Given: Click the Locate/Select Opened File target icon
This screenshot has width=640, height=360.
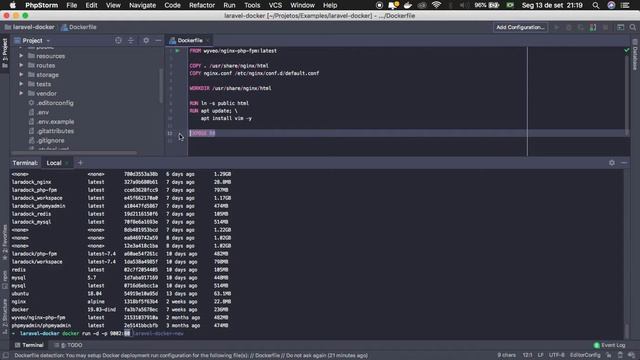Looking at the screenshot, I should point(118,40).
